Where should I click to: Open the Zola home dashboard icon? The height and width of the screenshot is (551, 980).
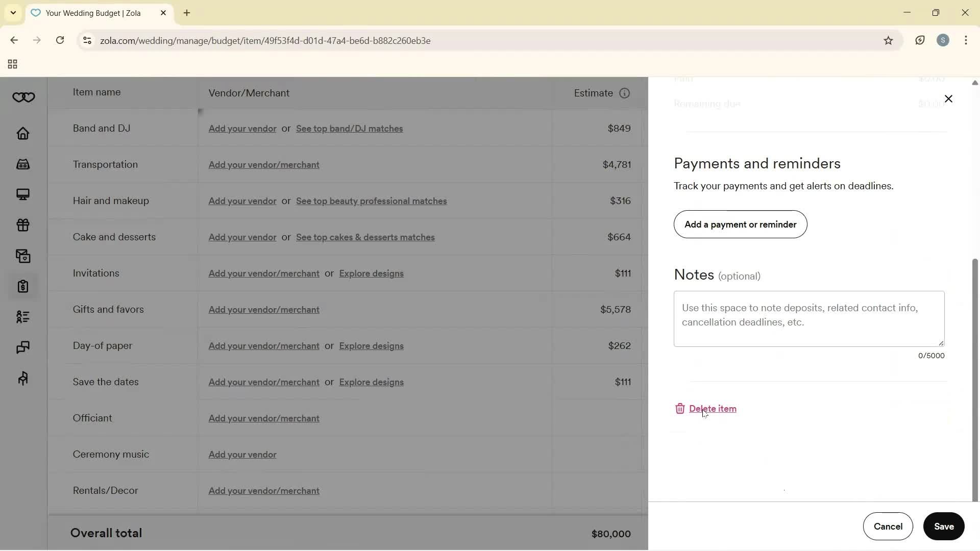[x=23, y=134]
